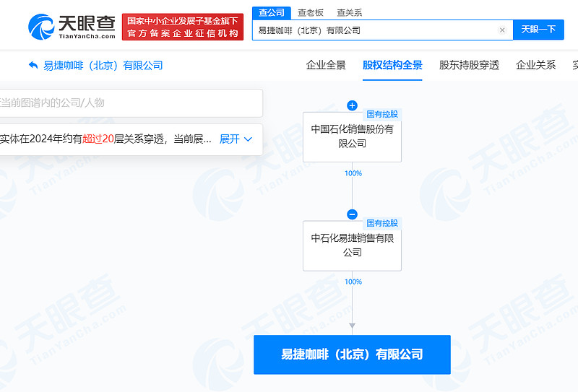
Task: Switch to 股权结构全景 tab
Action: click(392, 65)
